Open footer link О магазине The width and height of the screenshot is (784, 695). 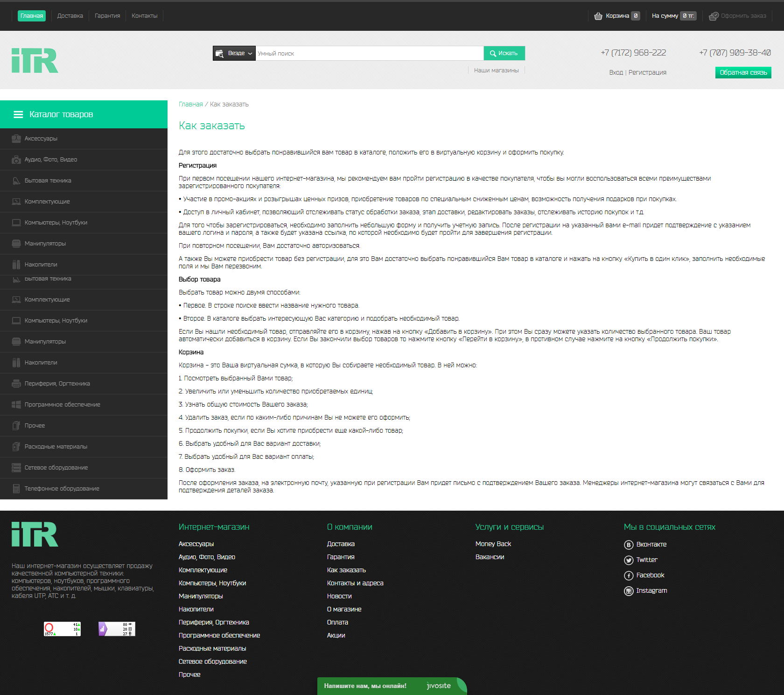click(344, 609)
